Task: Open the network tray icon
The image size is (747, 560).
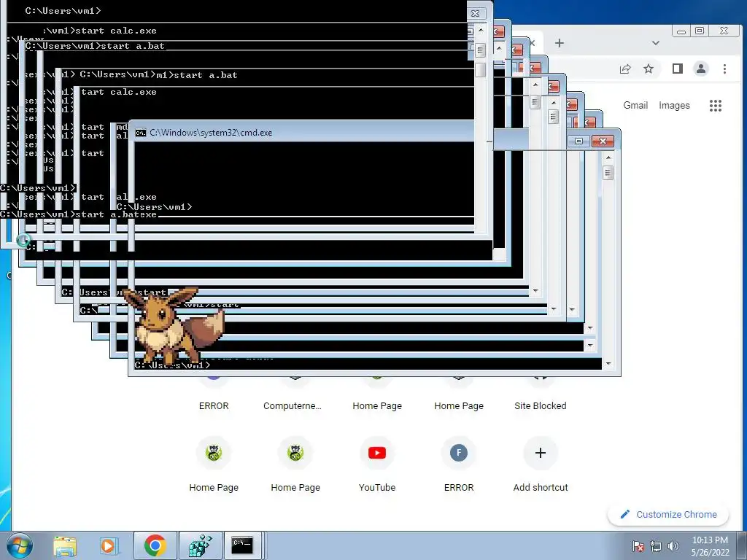Action: [x=656, y=546]
